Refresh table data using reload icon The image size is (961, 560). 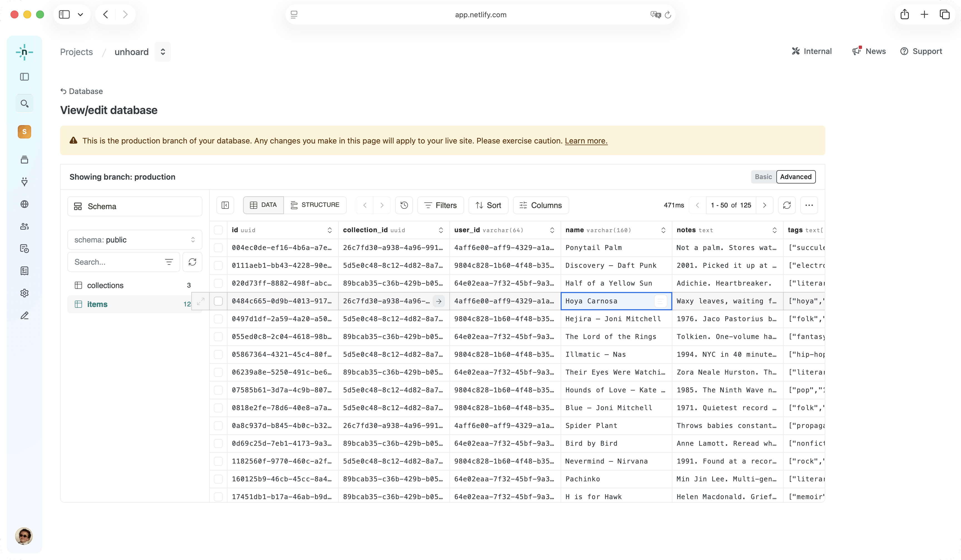click(787, 205)
